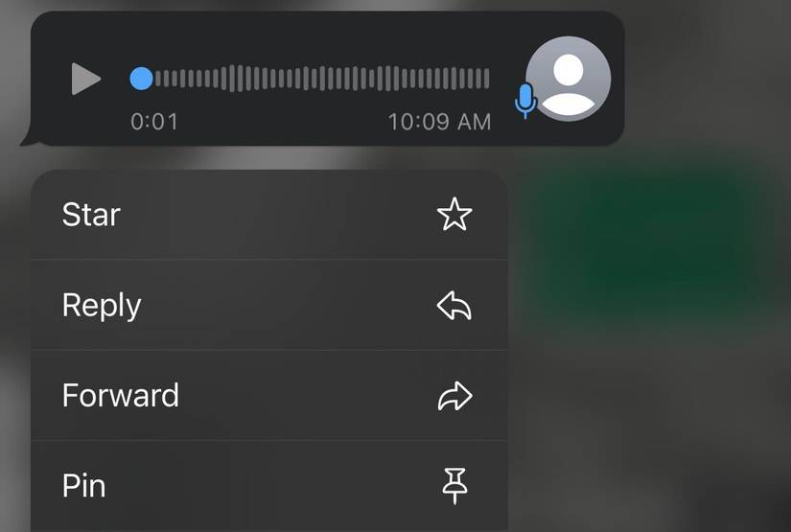The height and width of the screenshot is (532, 791).
Task: Open the sender's profile avatar
Action: coord(568,79)
